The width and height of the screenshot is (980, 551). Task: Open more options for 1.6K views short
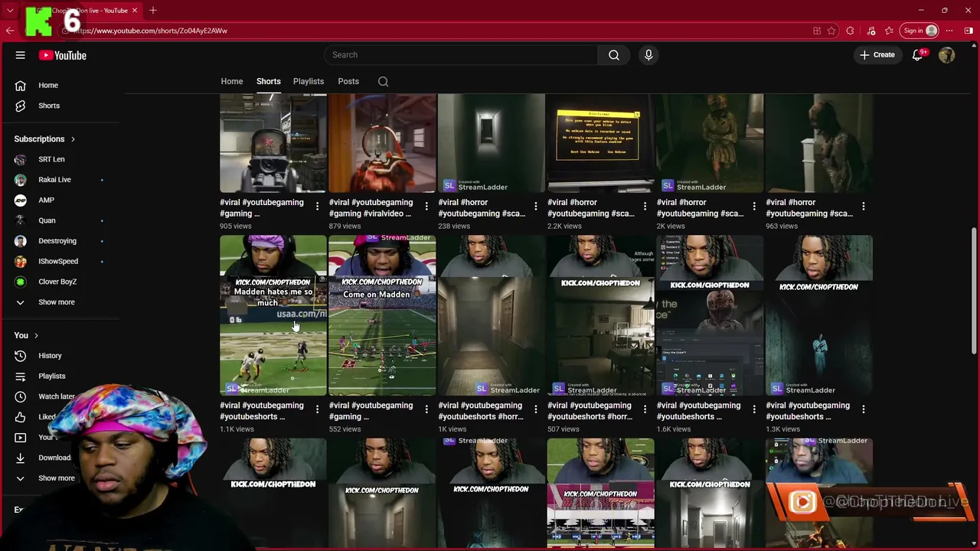(754, 409)
